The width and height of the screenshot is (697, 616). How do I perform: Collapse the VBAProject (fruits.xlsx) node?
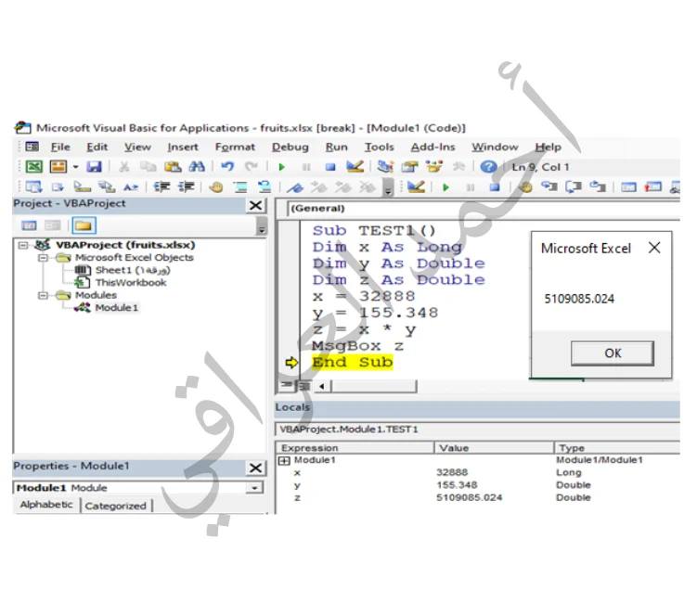[23, 245]
